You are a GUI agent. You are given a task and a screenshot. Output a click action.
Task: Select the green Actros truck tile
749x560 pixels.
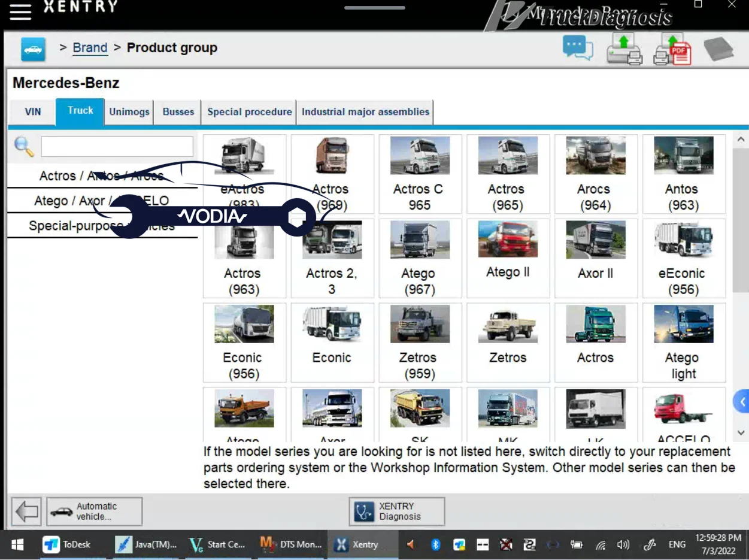596,343
